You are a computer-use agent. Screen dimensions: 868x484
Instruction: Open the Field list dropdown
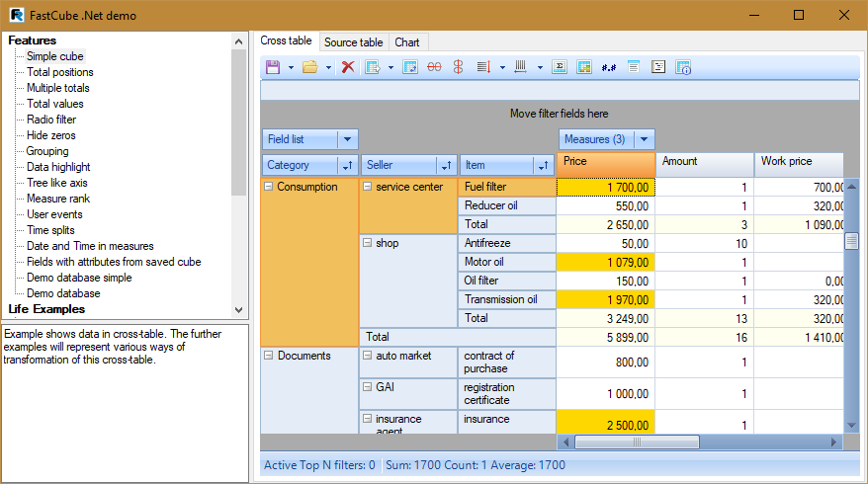pyautogui.click(x=347, y=139)
